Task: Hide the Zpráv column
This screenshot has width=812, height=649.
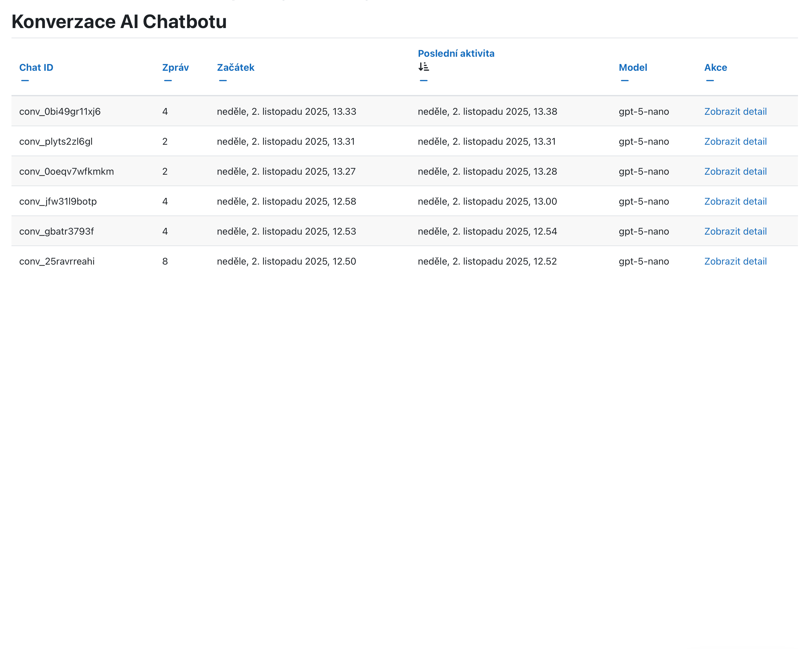Action: point(168,81)
